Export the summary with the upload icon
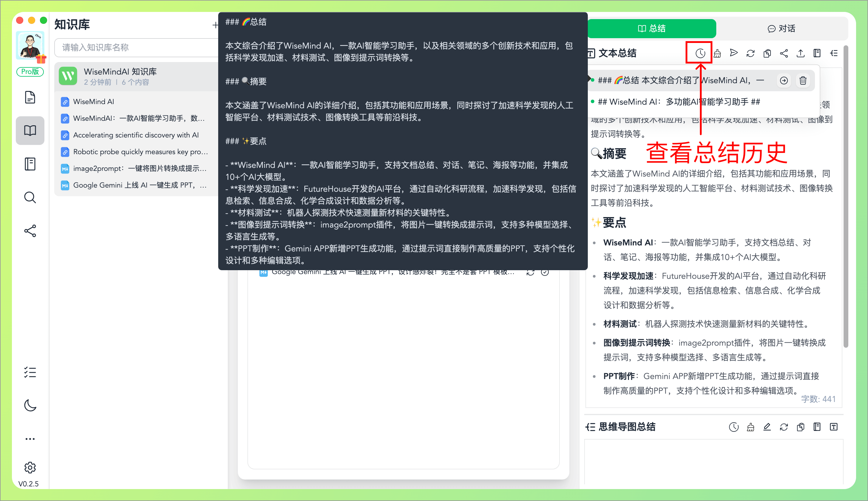The height and width of the screenshot is (501, 868). (801, 53)
